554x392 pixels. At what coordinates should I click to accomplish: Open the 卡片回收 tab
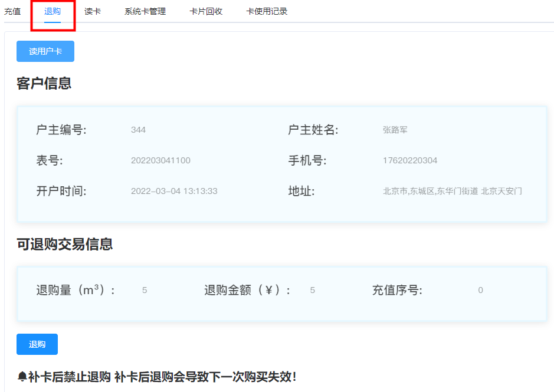pos(206,11)
